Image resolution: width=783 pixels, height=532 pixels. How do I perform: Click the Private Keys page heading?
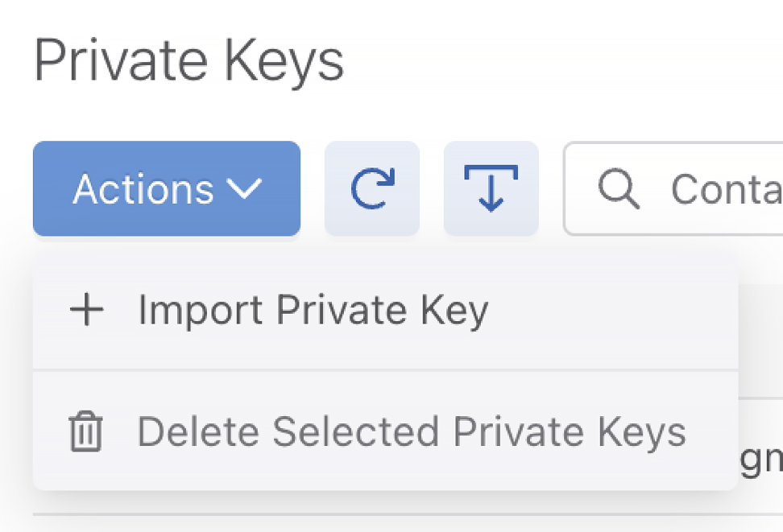(x=189, y=61)
